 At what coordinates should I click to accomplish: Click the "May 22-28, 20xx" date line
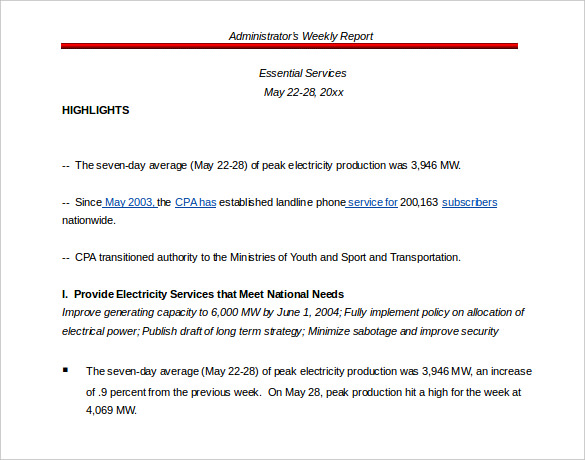click(303, 92)
